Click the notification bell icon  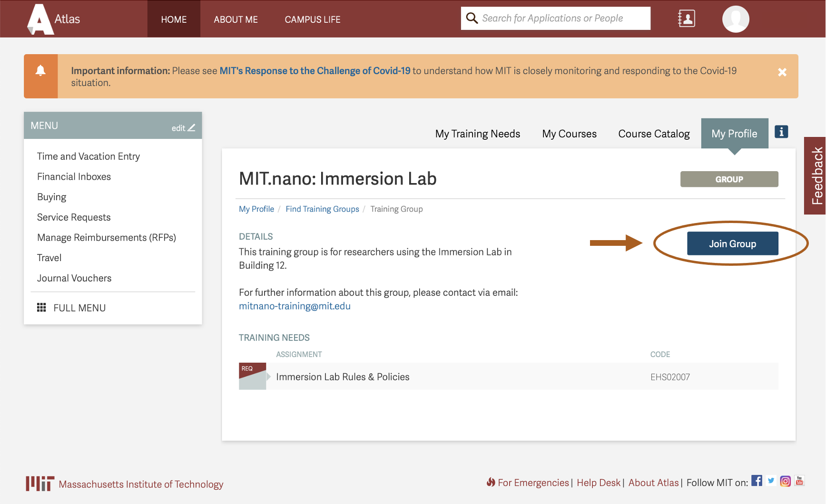41,71
